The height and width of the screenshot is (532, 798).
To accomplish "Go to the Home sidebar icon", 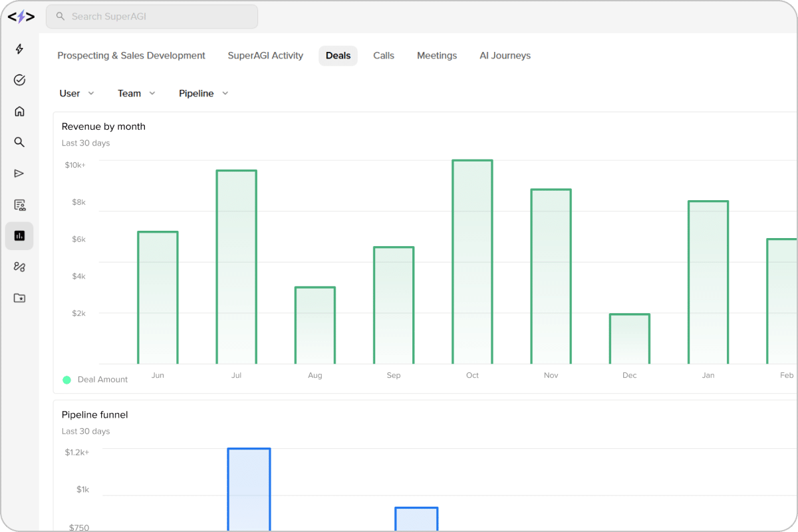I will point(19,112).
